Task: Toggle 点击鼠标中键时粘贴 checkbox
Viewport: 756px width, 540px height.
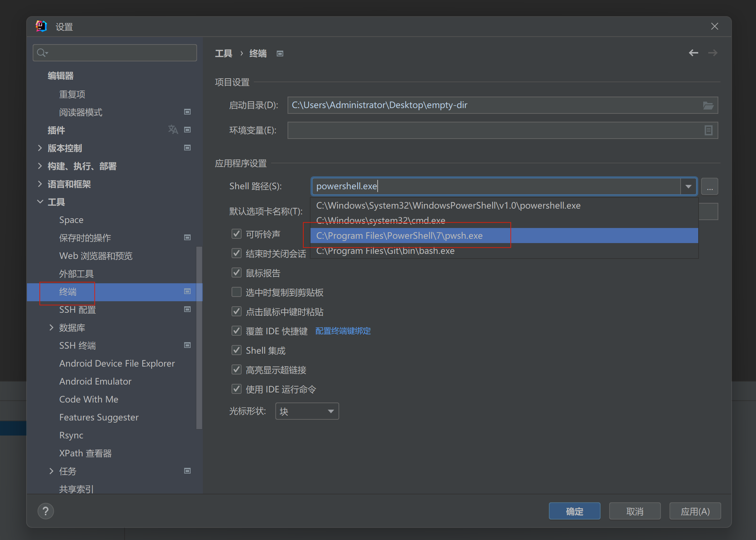Action: tap(237, 311)
